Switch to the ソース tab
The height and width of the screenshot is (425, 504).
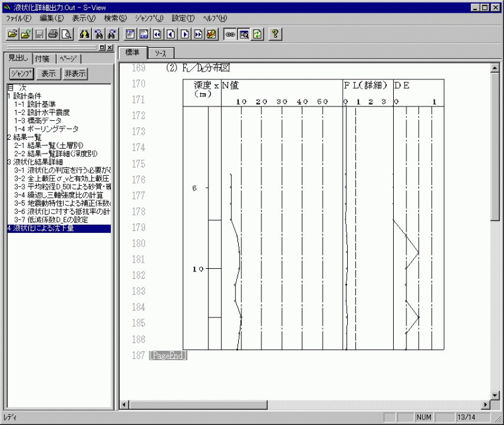(x=160, y=53)
